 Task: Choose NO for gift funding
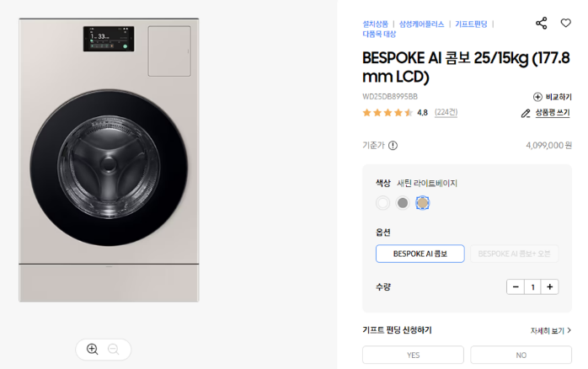click(x=521, y=355)
